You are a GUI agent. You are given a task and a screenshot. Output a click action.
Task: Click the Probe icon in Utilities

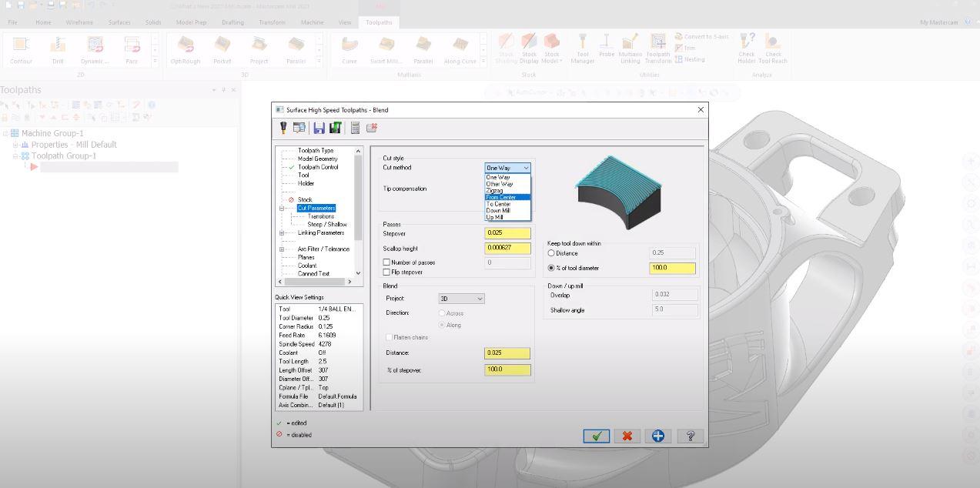pyautogui.click(x=606, y=46)
